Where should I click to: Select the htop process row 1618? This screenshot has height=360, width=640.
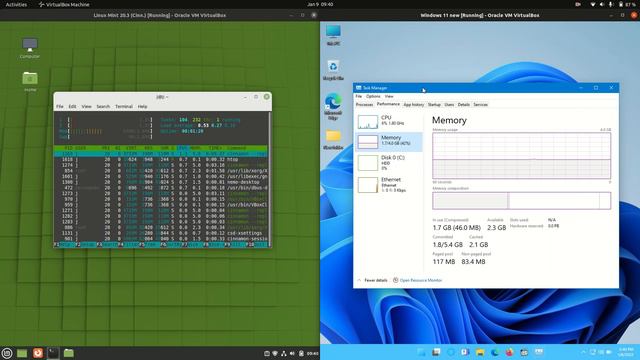click(161, 160)
